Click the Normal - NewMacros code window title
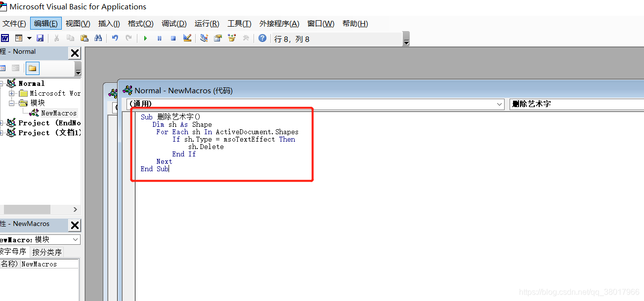 point(183,90)
